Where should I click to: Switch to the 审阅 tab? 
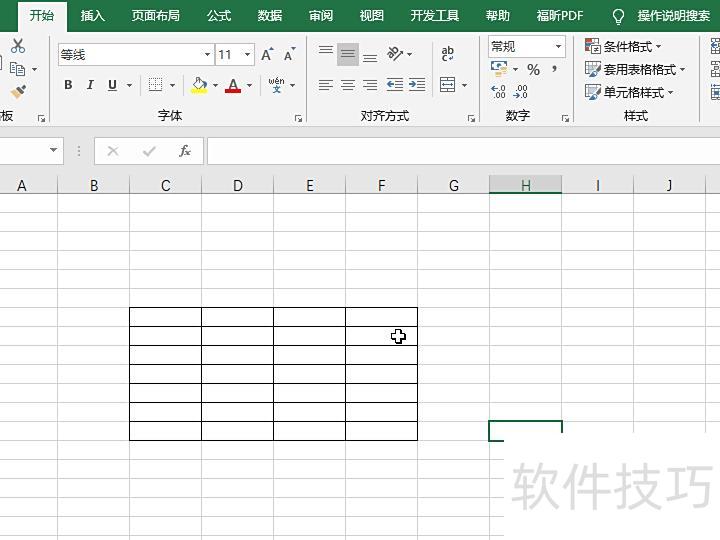pyautogui.click(x=321, y=16)
